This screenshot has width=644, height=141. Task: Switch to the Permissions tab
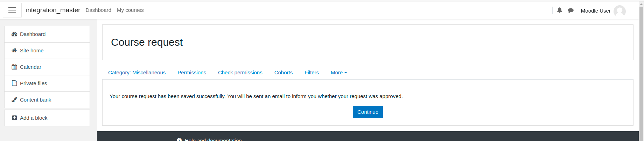(x=192, y=73)
